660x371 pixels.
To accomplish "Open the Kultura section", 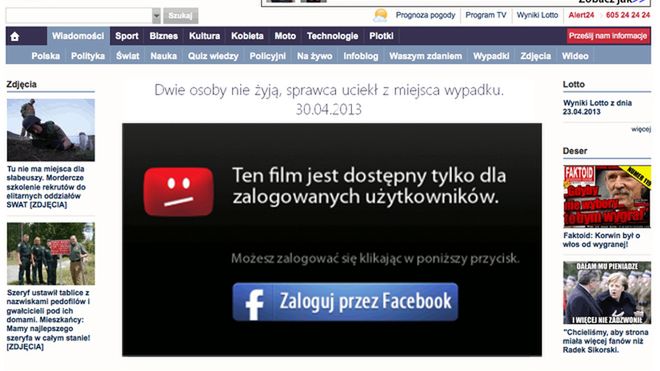I will [204, 36].
